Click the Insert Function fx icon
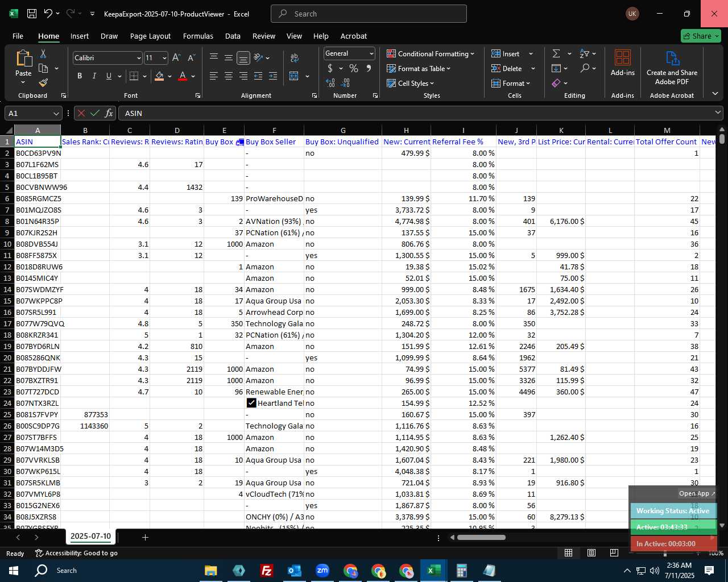Viewport: 728px width, 582px height. [x=109, y=113]
